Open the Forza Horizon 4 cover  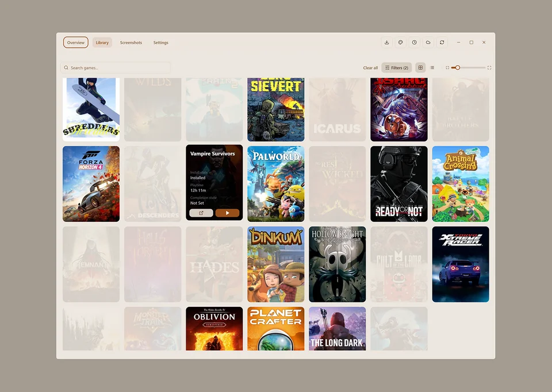[91, 184]
